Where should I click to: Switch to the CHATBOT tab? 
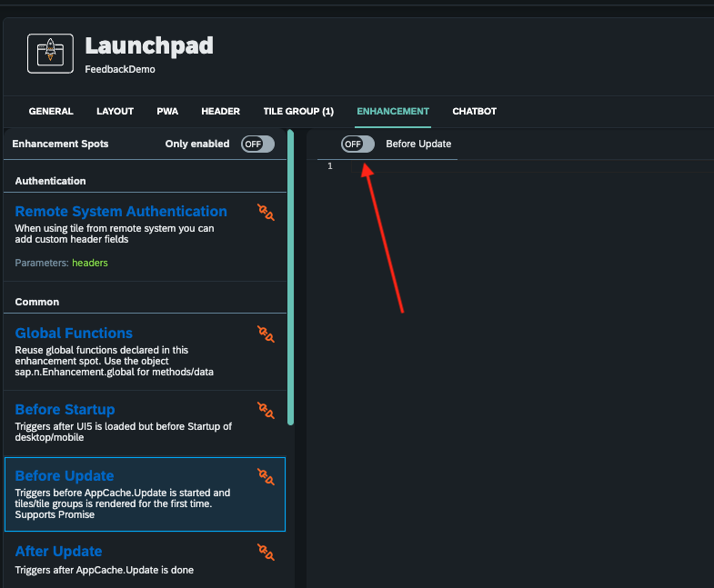coord(475,112)
